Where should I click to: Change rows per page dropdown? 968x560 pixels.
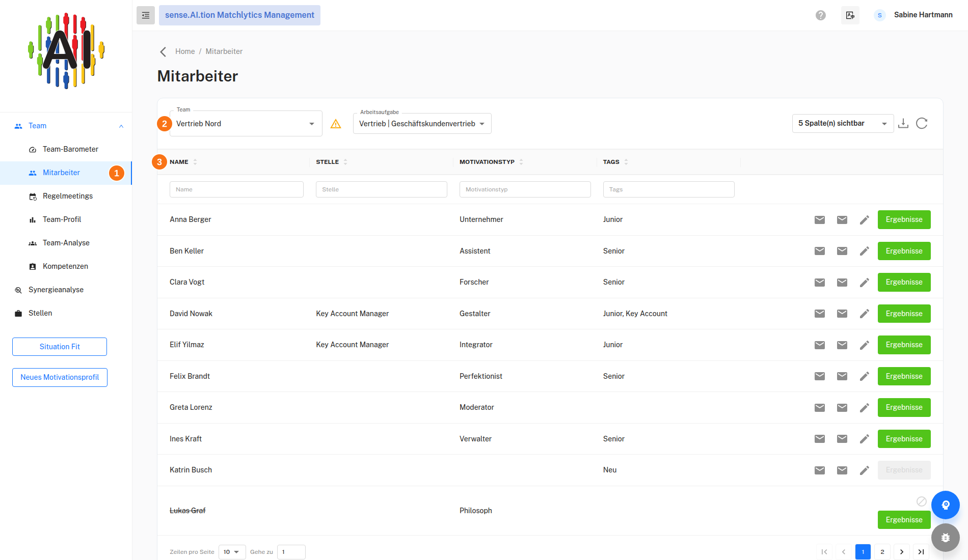(x=232, y=552)
